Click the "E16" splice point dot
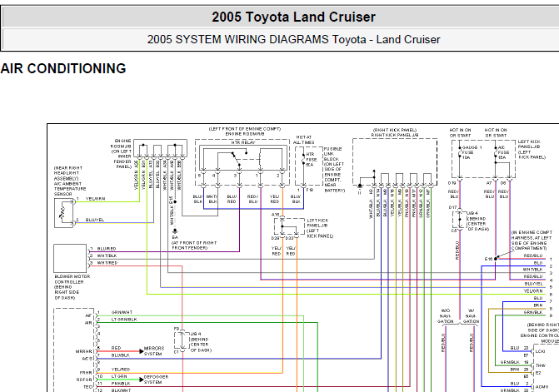The height and width of the screenshot is (392, 559). pyautogui.click(x=496, y=259)
